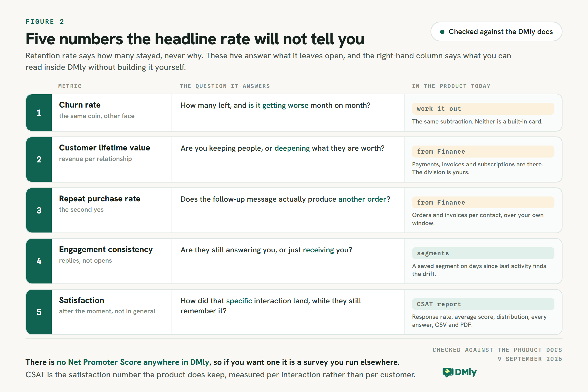Click highlighted word 'deepening'
Screen dimensions: 588x392
coord(292,148)
